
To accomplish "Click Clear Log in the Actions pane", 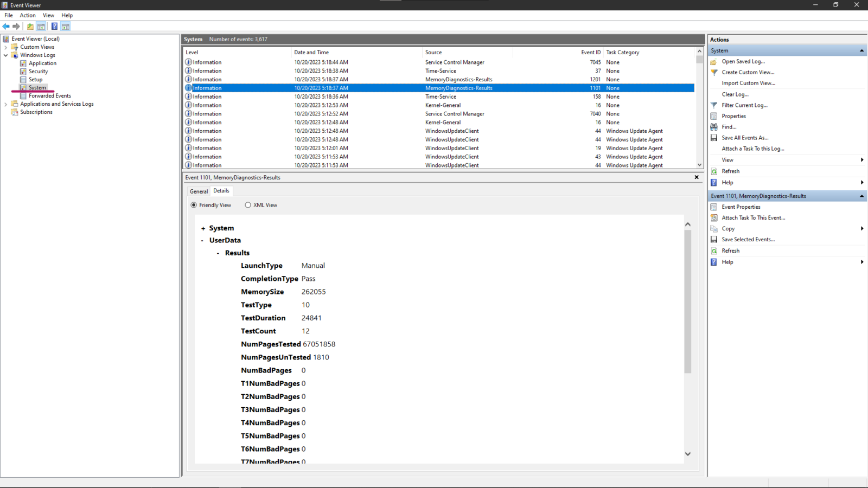I will [x=736, y=94].
